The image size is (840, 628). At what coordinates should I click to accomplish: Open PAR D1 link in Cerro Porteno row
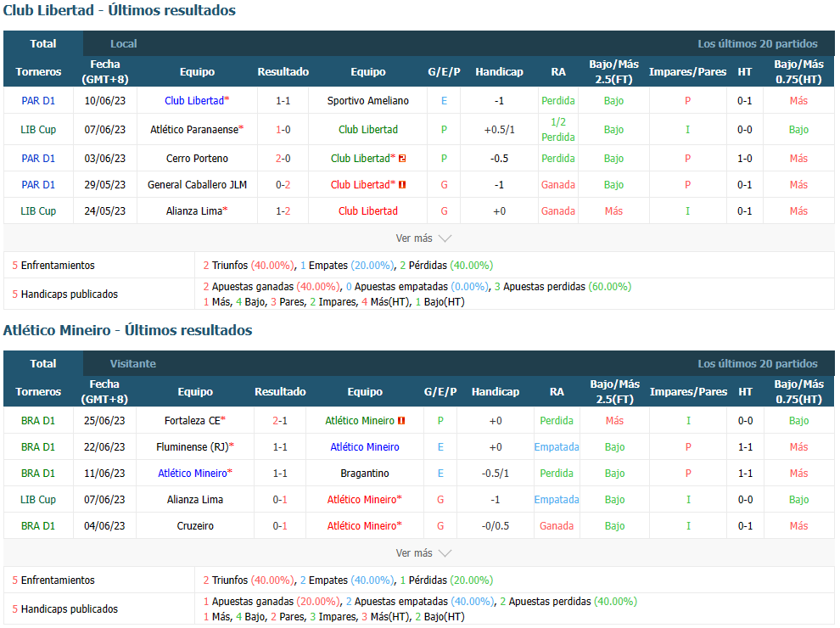(38, 159)
